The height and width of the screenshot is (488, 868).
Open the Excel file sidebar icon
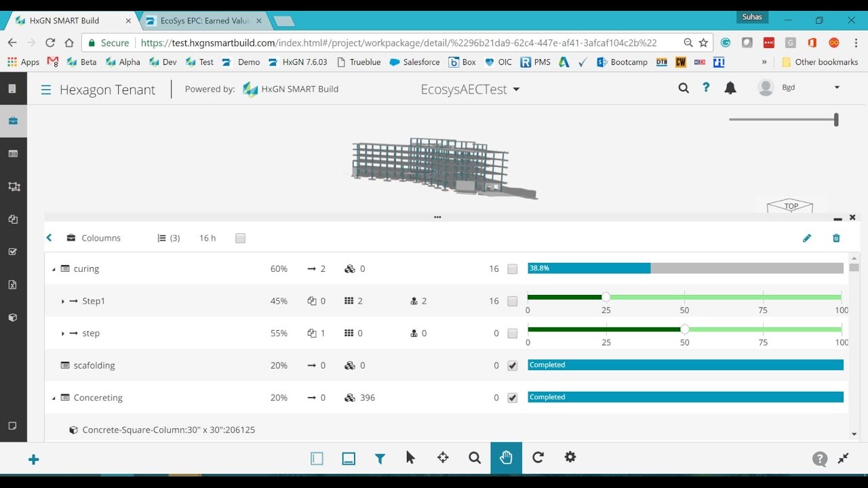(13, 284)
